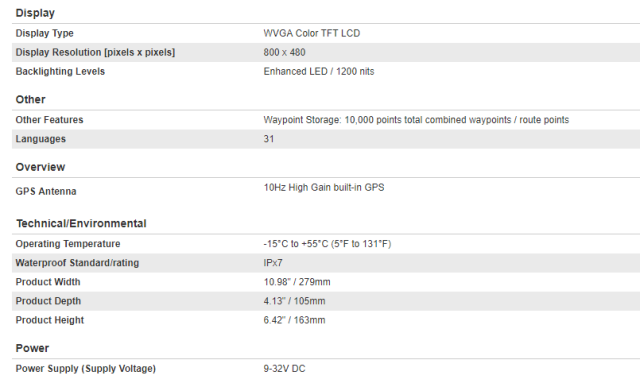This screenshot has width=640, height=387.
Task: Click the Languages row label
Action: coord(41,139)
